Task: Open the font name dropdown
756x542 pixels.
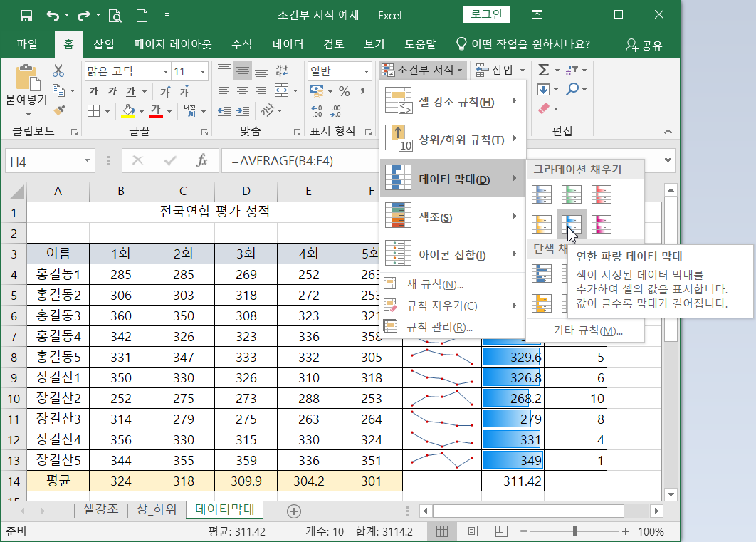Action: (x=165, y=71)
